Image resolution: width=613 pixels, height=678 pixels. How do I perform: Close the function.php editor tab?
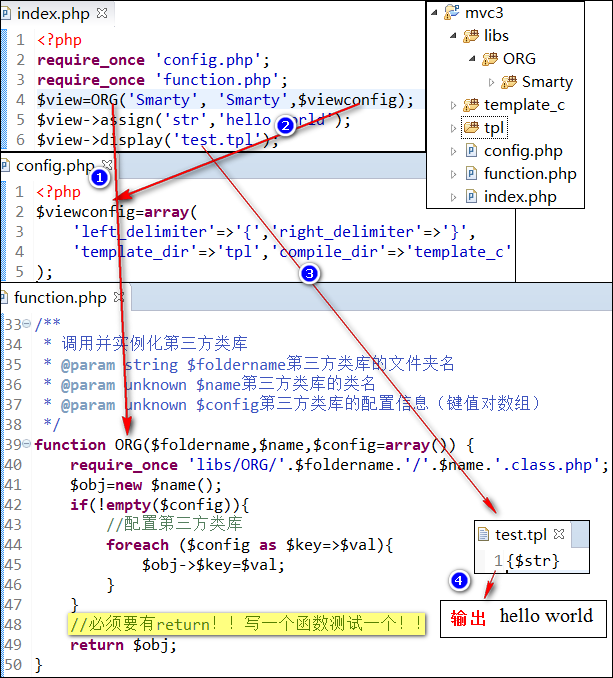(x=119, y=297)
